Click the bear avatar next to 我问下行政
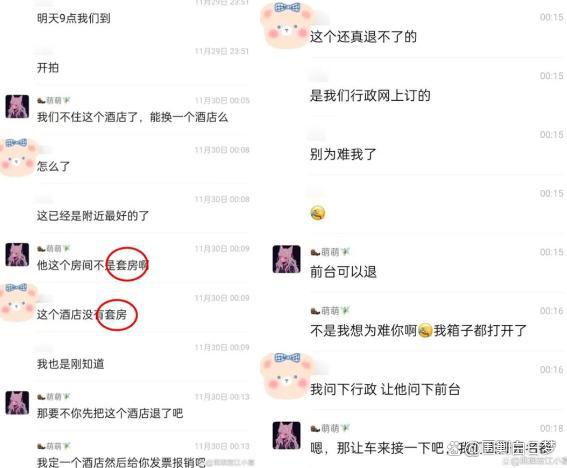The image size is (567, 468). coord(286,376)
